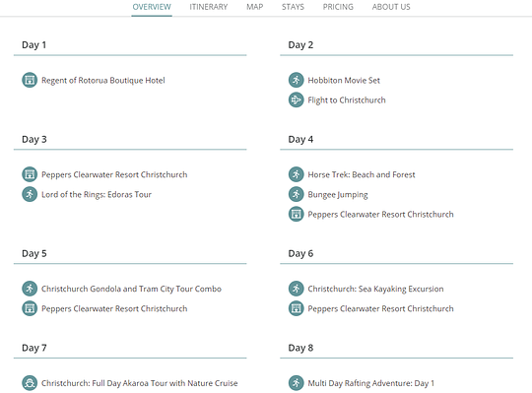Screen dimensions: 532x393
Task: Open Lord of the Rings: Edoras Tour
Action: point(97,194)
